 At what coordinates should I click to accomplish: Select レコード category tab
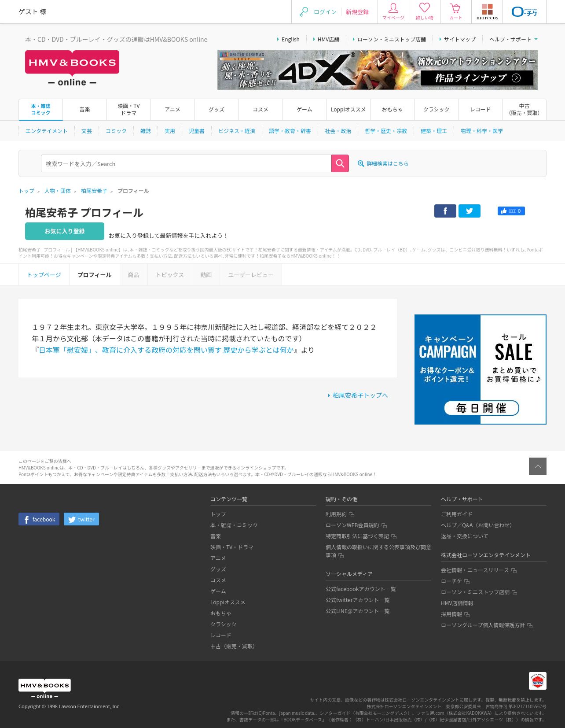point(481,109)
